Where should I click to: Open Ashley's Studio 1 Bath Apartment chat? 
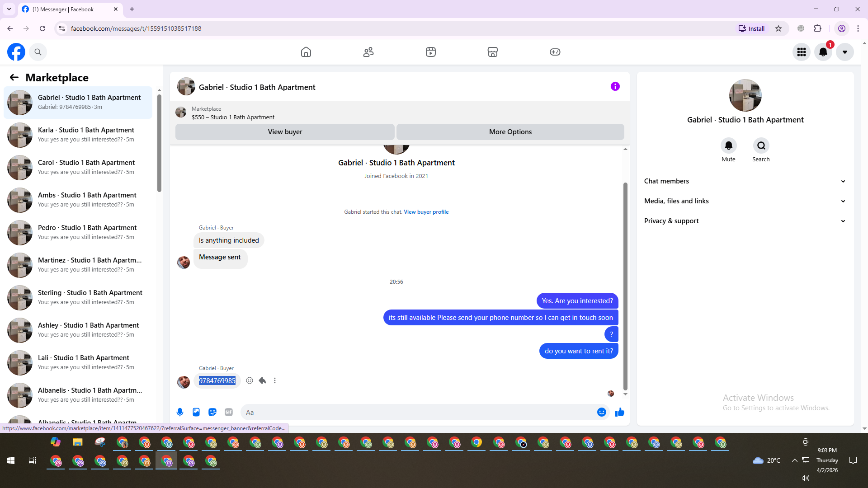[78, 330]
